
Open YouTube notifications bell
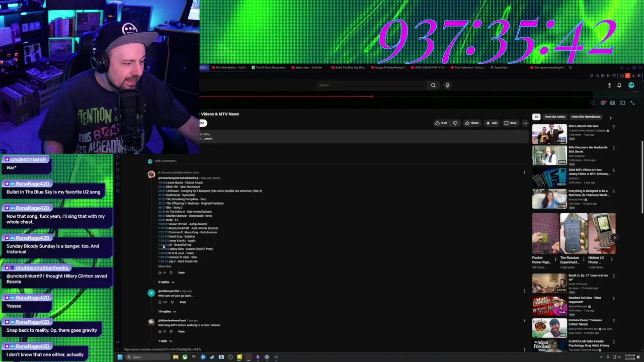619,85
